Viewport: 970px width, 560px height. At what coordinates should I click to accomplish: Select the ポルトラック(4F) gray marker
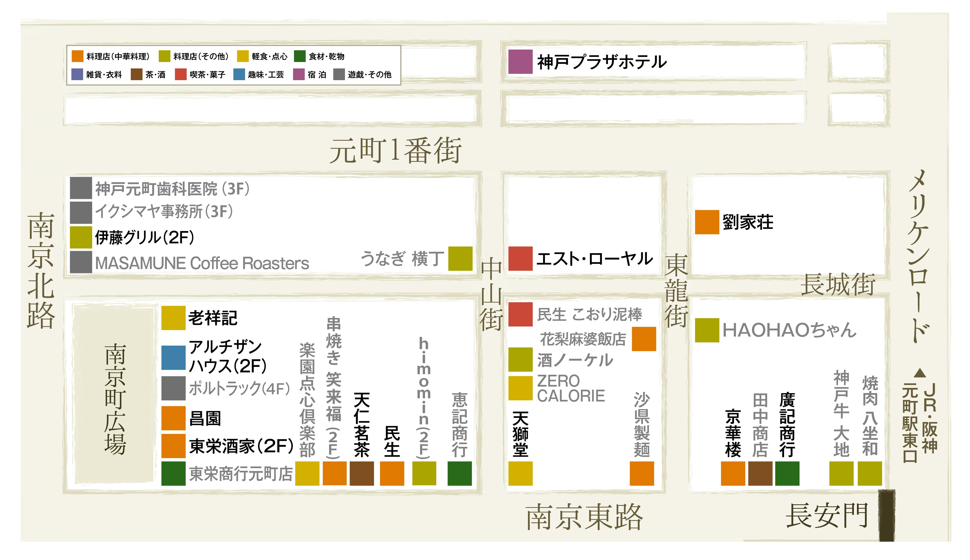coord(173,388)
